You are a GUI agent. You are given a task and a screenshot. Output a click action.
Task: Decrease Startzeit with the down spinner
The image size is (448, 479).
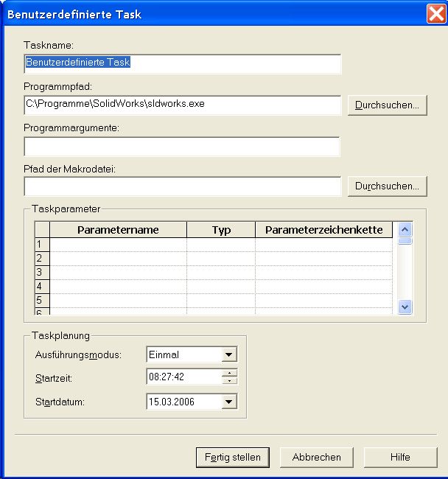pos(229,381)
